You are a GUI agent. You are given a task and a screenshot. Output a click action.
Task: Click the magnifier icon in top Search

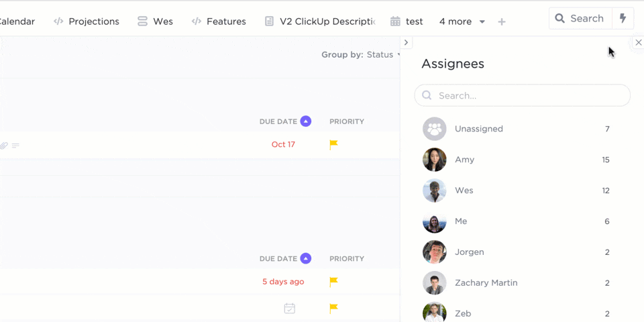(x=559, y=19)
